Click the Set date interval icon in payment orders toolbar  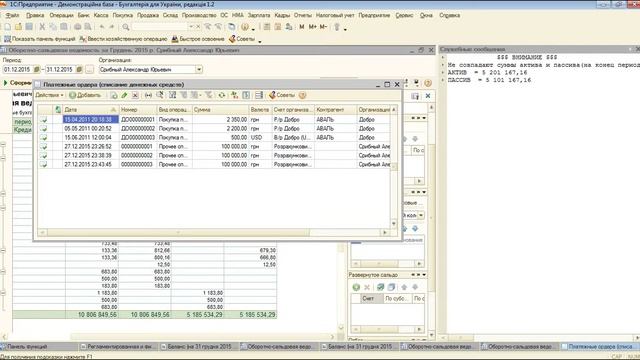(x=148, y=95)
